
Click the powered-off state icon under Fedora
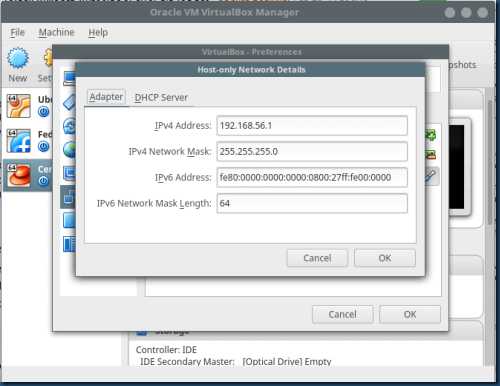(x=43, y=146)
